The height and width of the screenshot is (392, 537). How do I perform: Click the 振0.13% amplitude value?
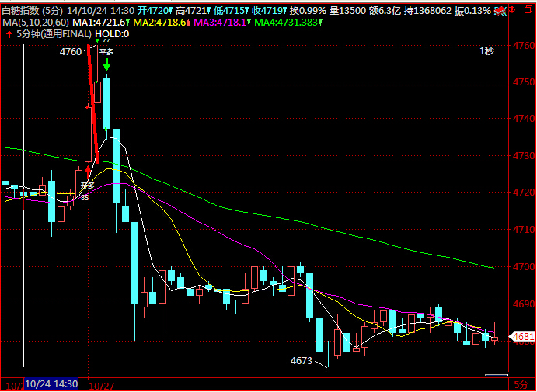click(x=472, y=11)
